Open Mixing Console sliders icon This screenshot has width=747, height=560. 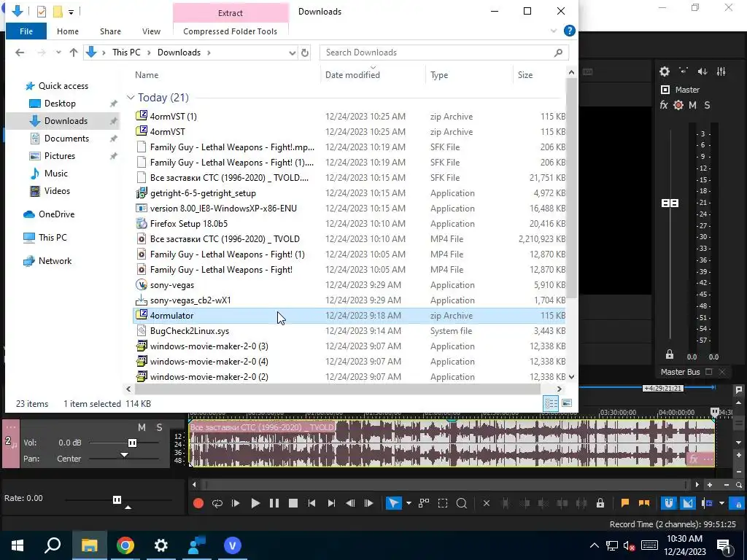[x=721, y=71]
